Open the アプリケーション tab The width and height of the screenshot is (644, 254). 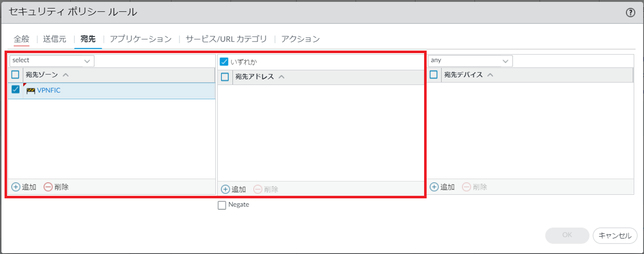coord(141,39)
